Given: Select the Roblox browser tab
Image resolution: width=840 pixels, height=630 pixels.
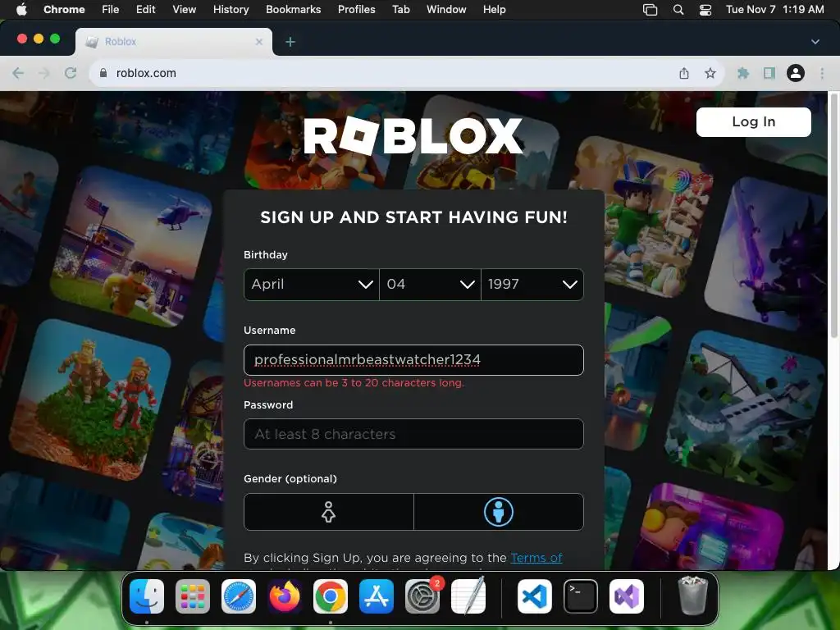Looking at the screenshot, I should 174,42.
